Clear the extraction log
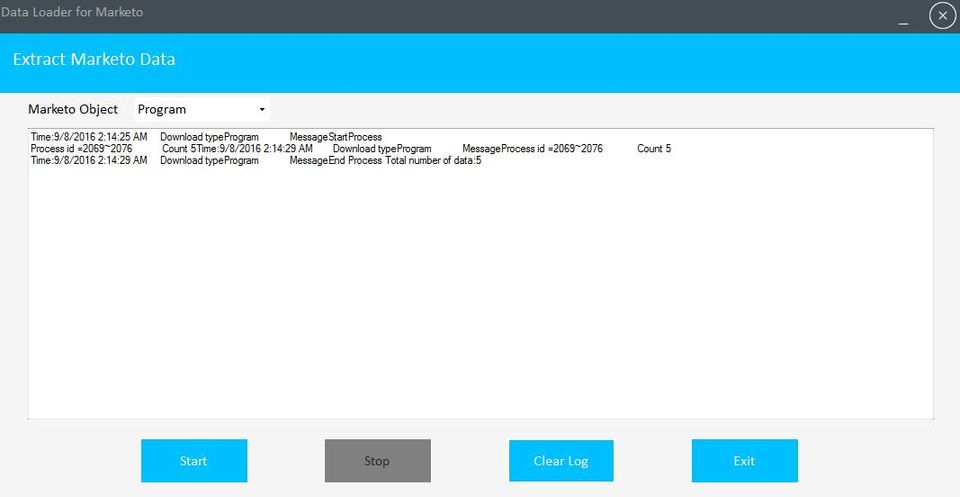This screenshot has width=960, height=497. point(561,460)
